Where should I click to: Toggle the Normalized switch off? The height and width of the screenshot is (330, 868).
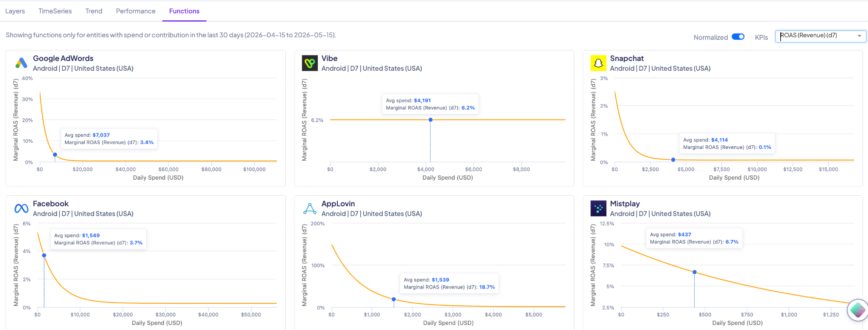pos(738,37)
